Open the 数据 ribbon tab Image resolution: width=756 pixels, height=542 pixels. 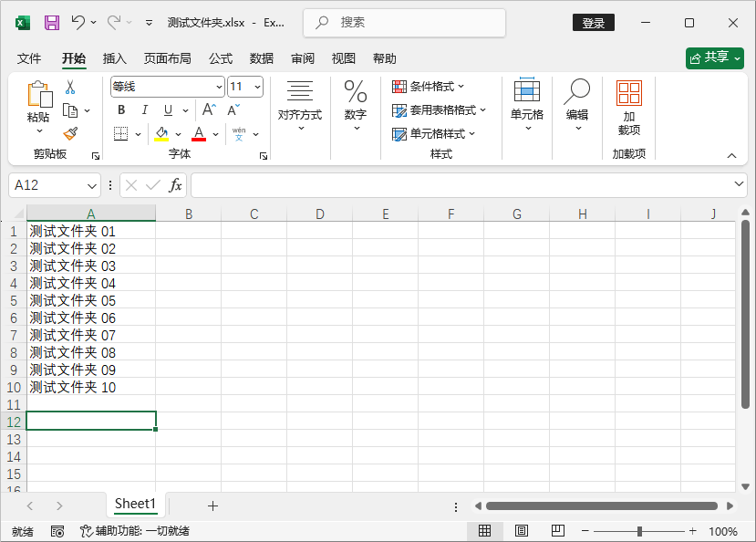tap(261, 58)
